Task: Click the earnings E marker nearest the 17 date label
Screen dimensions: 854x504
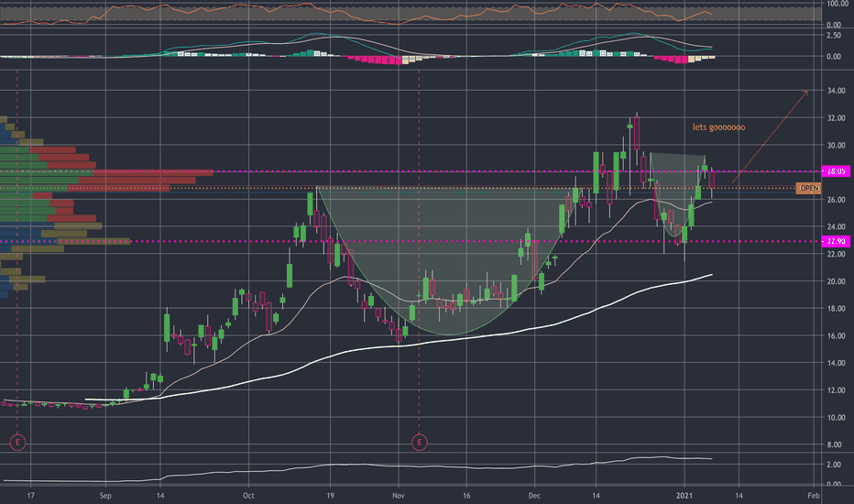Action: (x=17, y=443)
